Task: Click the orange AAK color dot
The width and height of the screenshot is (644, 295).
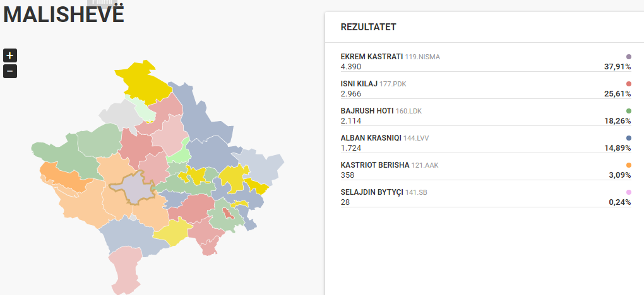Action: click(x=628, y=165)
